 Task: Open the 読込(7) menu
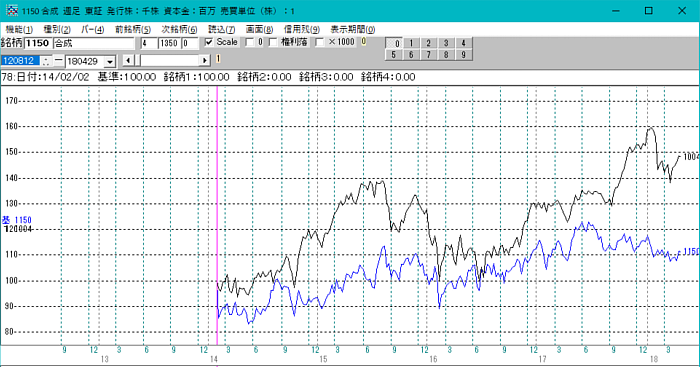pyautogui.click(x=221, y=29)
